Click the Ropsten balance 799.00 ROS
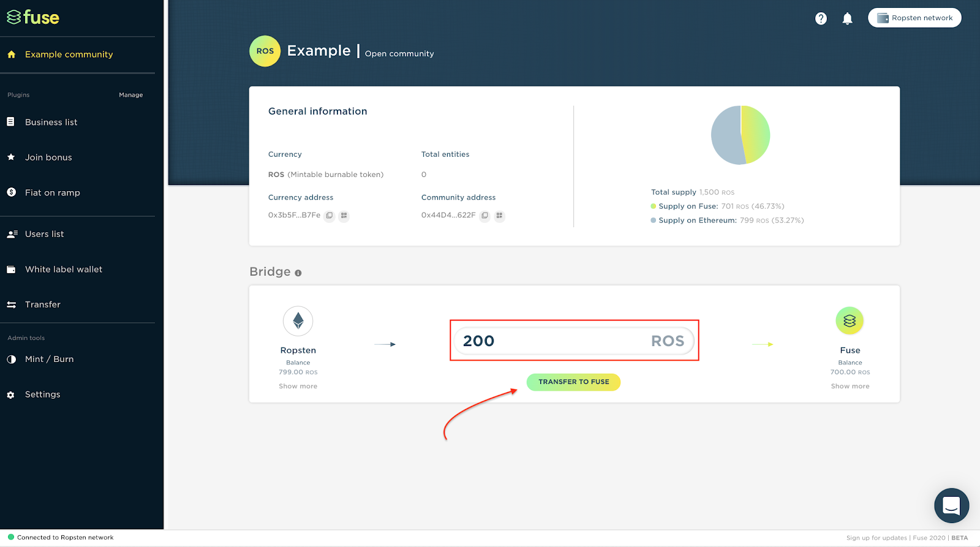 298,372
